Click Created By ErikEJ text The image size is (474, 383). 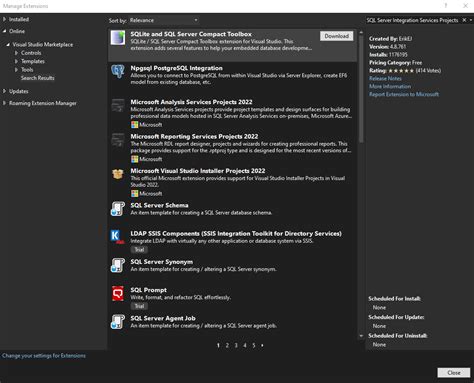(x=390, y=39)
